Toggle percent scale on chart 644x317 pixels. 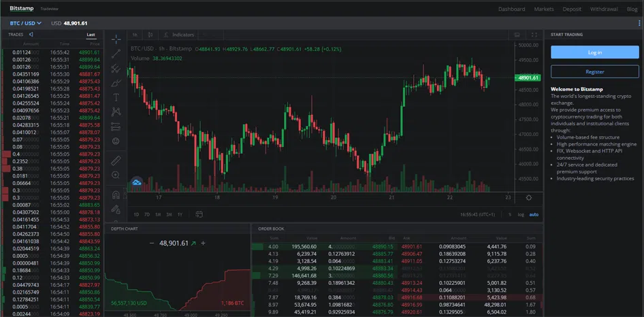(510, 214)
